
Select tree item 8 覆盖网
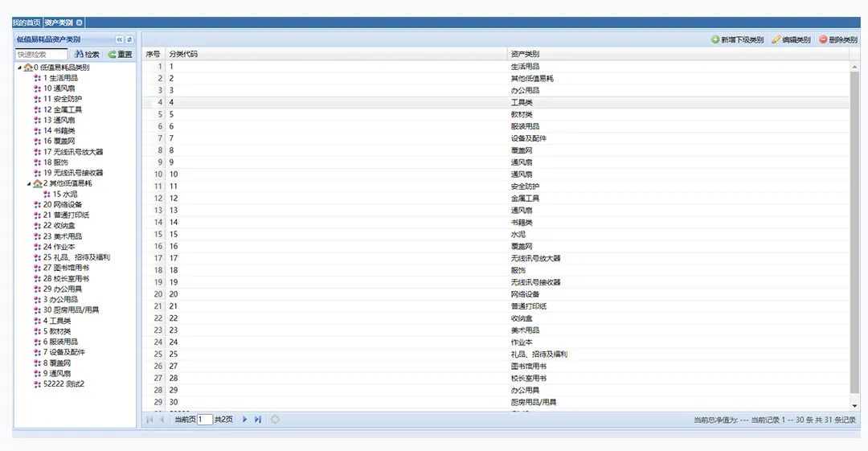click(x=57, y=363)
